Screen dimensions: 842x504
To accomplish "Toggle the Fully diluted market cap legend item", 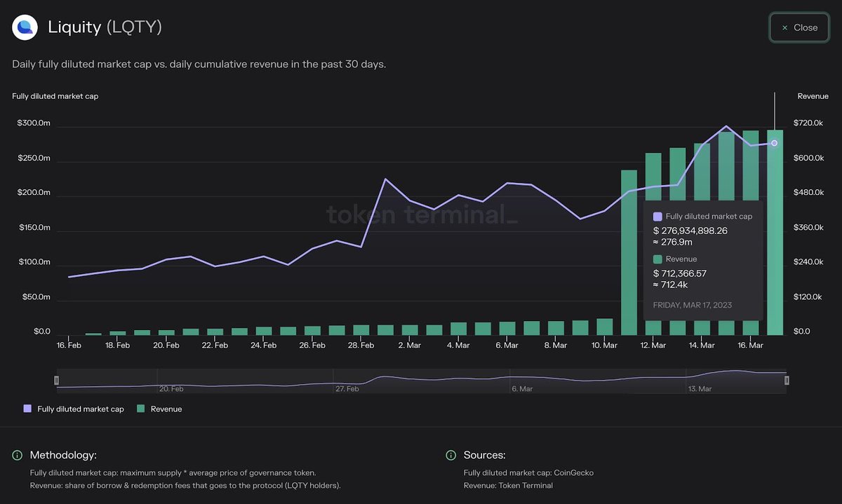I will click(x=74, y=409).
